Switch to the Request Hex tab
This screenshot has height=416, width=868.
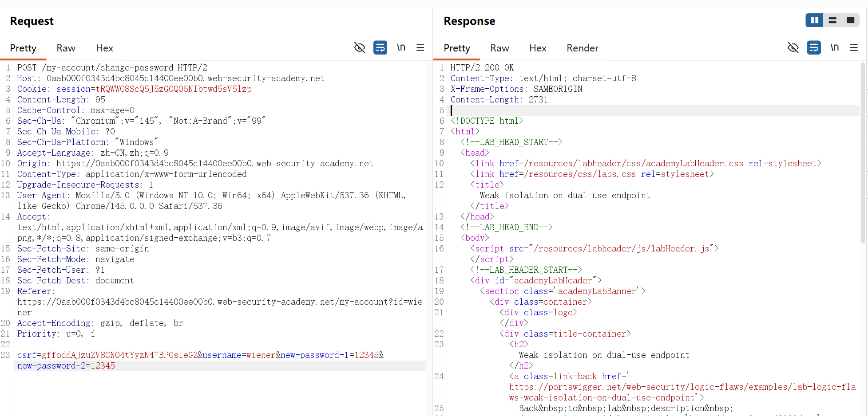tap(104, 48)
